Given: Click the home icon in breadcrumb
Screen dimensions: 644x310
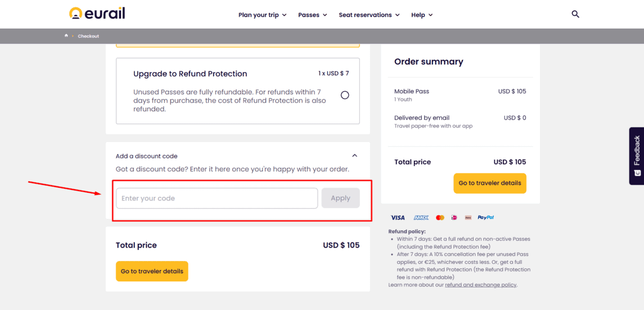Looking at the screenshot, I should click(x=66, y=36).
